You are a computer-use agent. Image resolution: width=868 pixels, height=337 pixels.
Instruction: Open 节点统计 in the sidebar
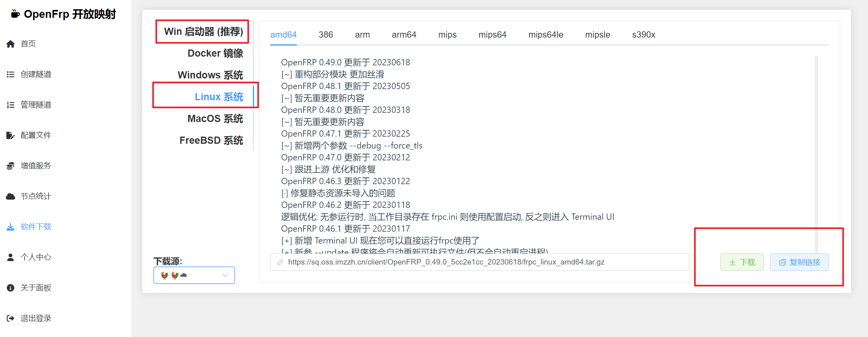(x=36, y=196)
